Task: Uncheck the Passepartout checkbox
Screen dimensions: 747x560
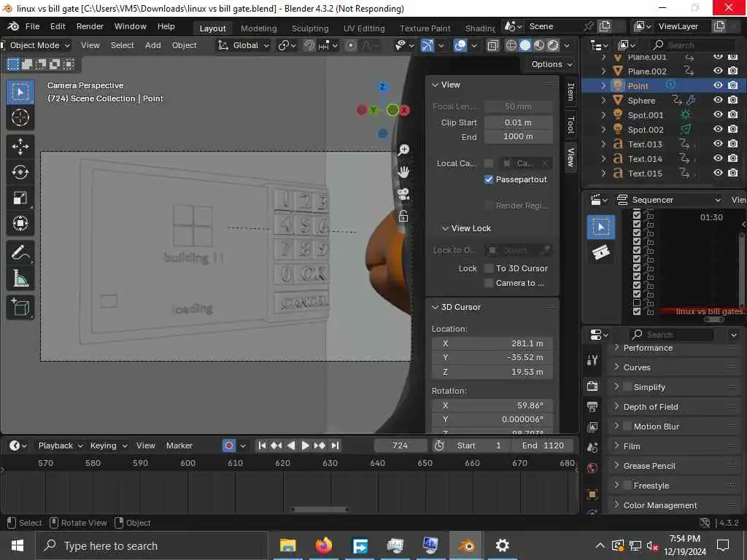Action: (x=488, y=179)
